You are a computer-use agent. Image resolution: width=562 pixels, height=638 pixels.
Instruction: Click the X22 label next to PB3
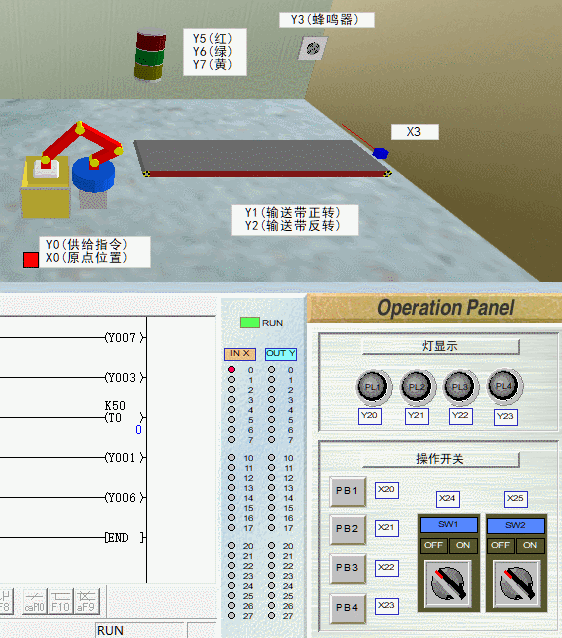tap(387, 568)
